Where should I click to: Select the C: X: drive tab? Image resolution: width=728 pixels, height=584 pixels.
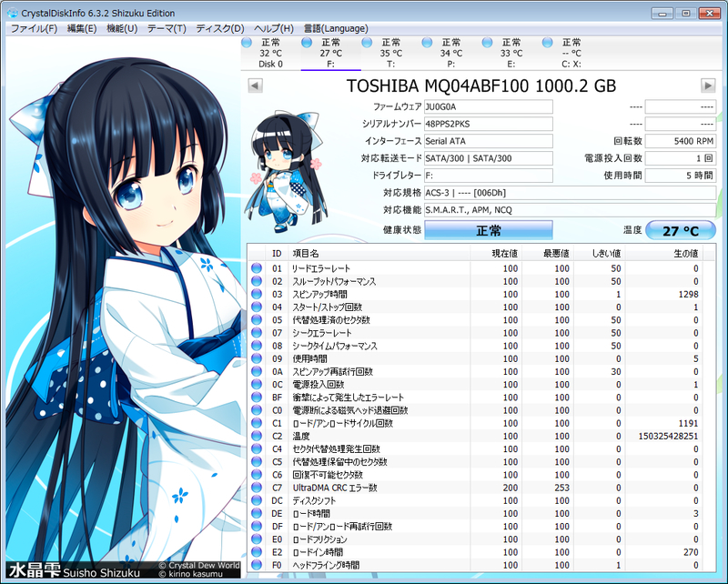click(x=571, y=54)
